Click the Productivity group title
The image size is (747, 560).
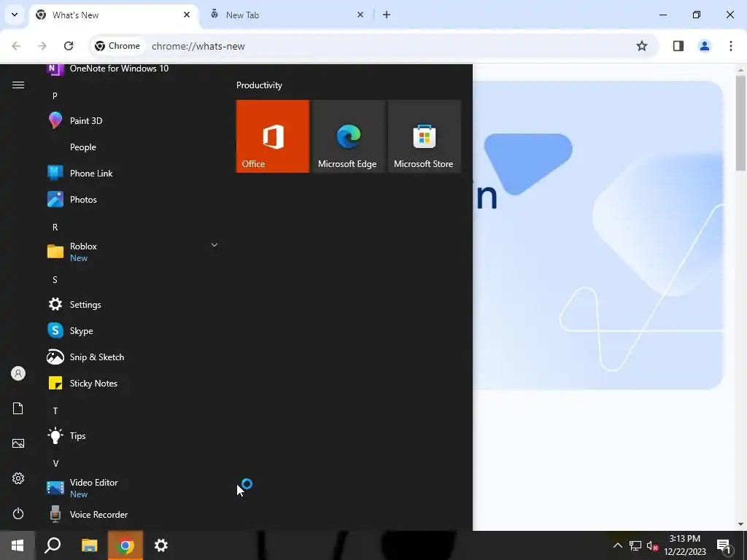pos(259,85)
